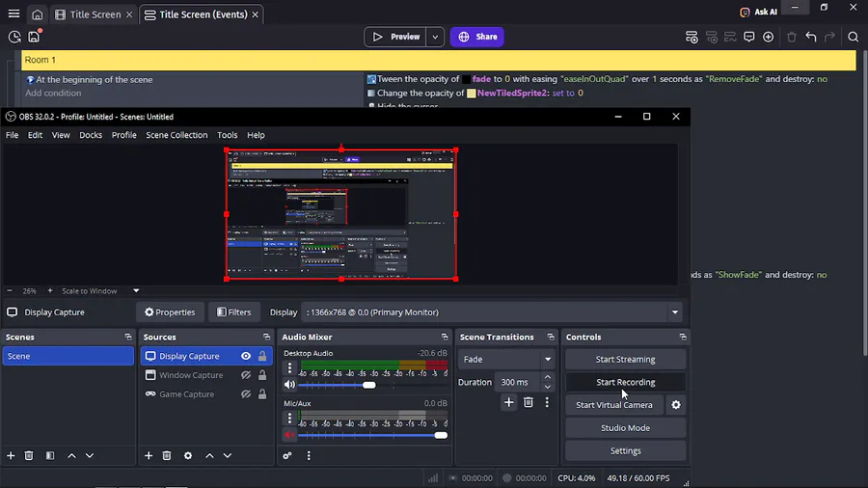Screen dimensions: 868x488
Task: Open audio mixer bottom three-dot menu
Action: click(309, 455)
